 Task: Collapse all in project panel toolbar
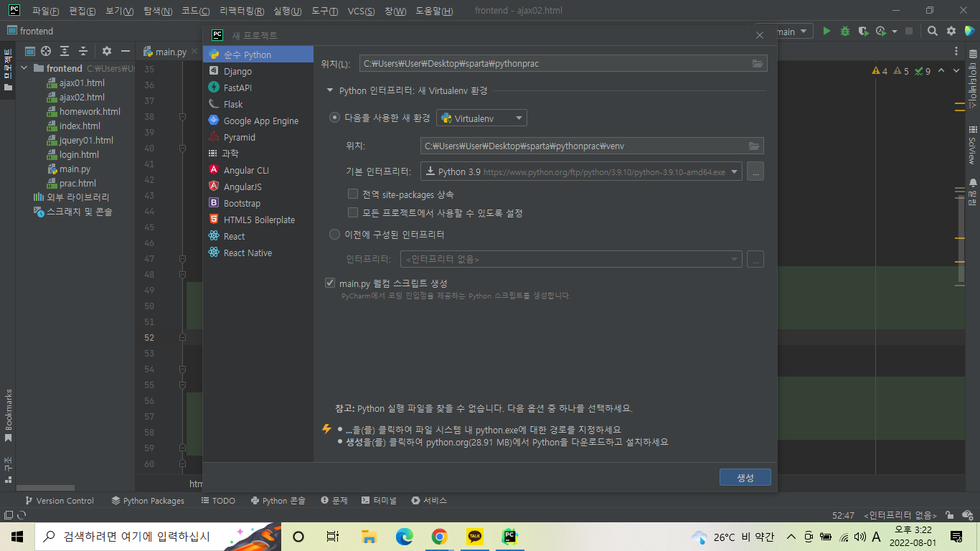[83, 51]
